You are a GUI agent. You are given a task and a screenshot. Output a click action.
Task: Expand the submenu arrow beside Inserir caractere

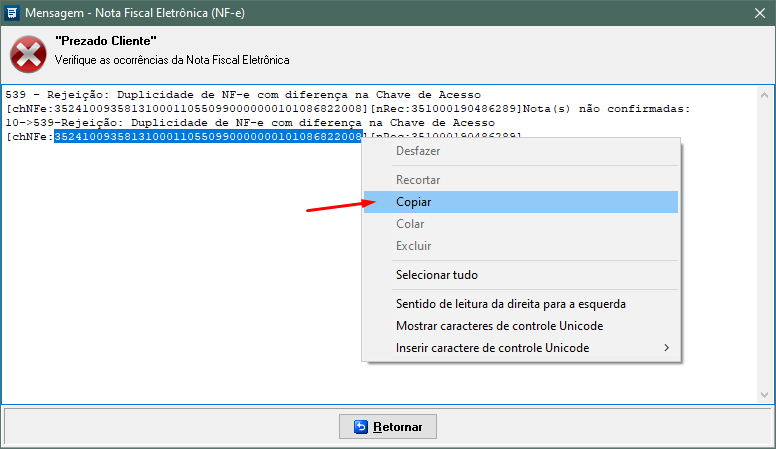(666, 348)
